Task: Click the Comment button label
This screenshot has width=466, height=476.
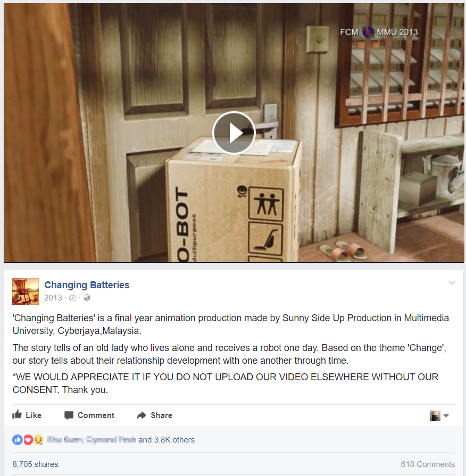Action: [x=96, y=415]
